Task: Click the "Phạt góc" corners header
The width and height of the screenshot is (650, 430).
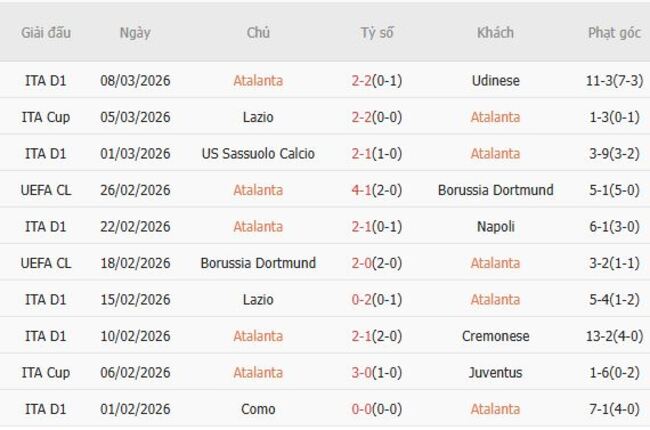Action: point(614,32)
